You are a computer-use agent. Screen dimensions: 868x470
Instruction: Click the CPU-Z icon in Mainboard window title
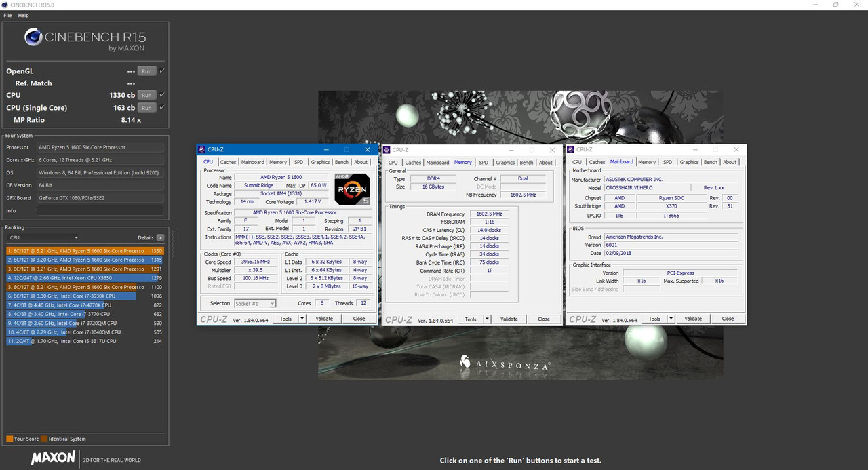click(x=571, y=149)
